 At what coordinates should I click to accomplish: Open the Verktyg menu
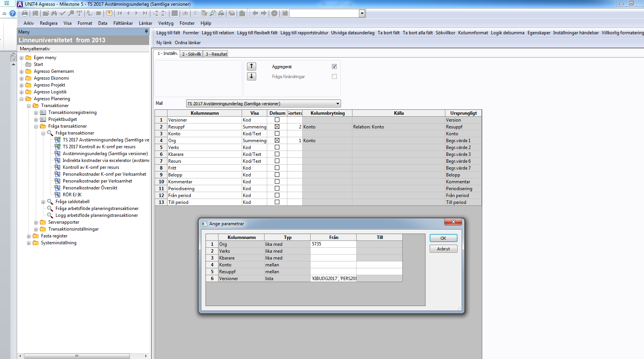pos(166,23)
